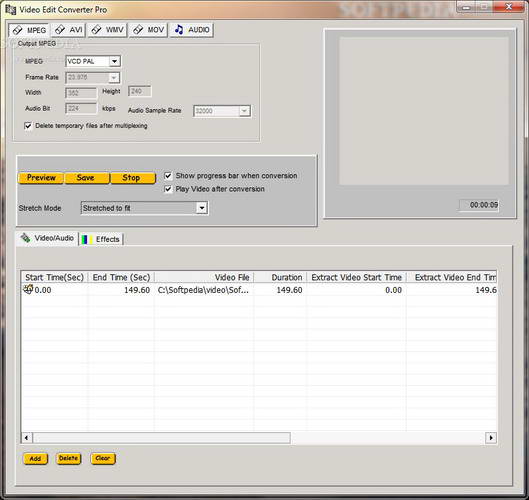Open the AVI output tab
This screenshot has width=529, height=500.
[68, 30]
